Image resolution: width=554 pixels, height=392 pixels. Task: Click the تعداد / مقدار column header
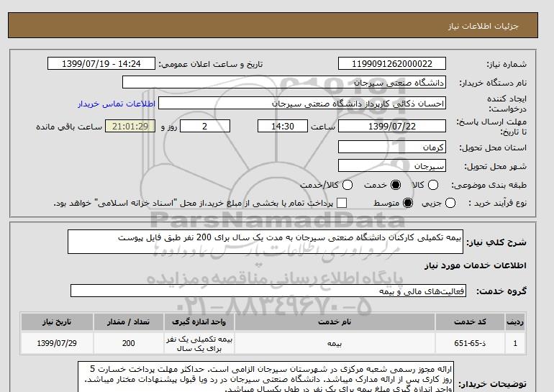128,322
